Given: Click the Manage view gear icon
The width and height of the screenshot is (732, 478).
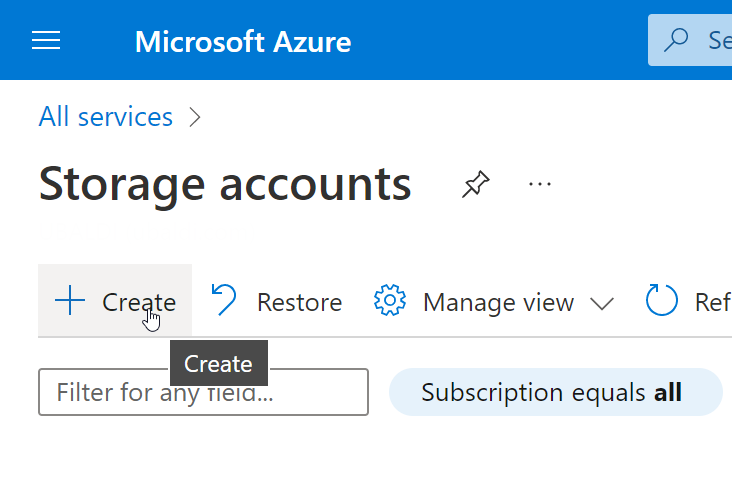Looking at the screenshot, I should point(389,300).
